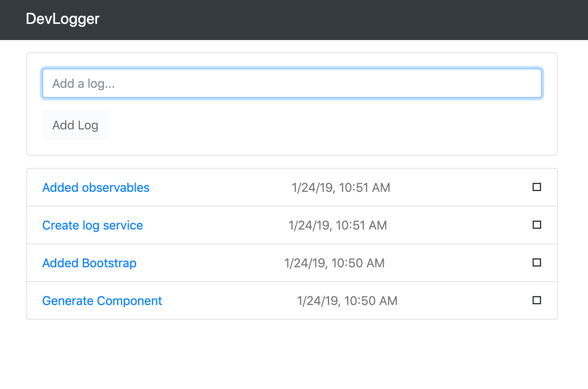Image resolution: width=588 pixels, height=389 pixels.
Task: Click the 10:51 AM timestamp for Create log service
Action: [x=338, y=225]
